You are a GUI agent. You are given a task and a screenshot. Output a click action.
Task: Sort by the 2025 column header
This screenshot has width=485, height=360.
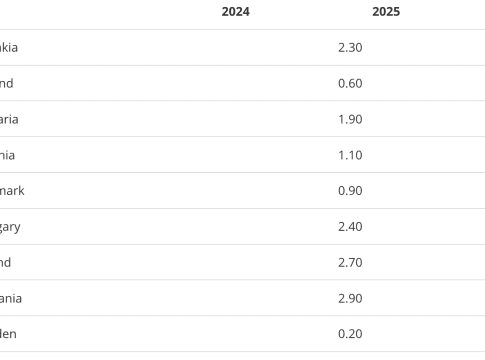[x=386, y=12]
